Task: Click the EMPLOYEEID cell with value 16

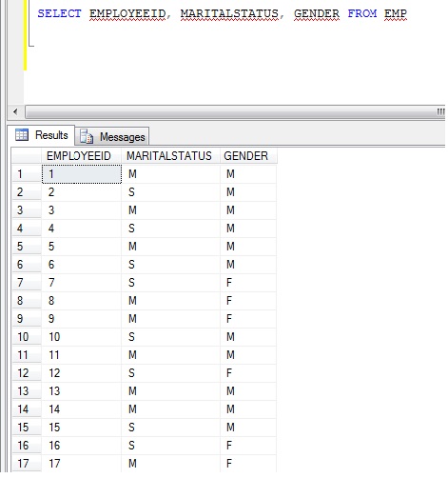Action: pyautogui.click(x=82, y=446)
